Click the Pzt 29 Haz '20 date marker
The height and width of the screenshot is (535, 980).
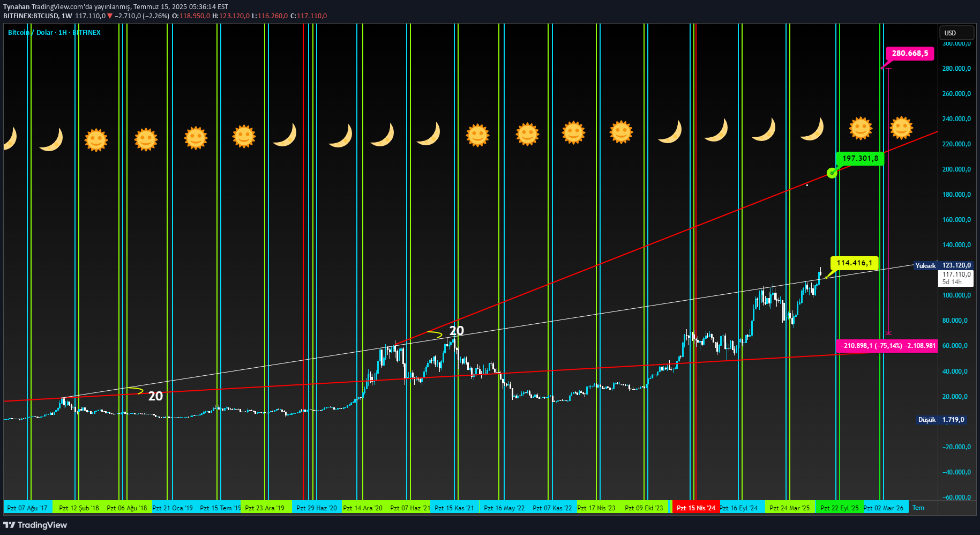click(x=317, y=508)
